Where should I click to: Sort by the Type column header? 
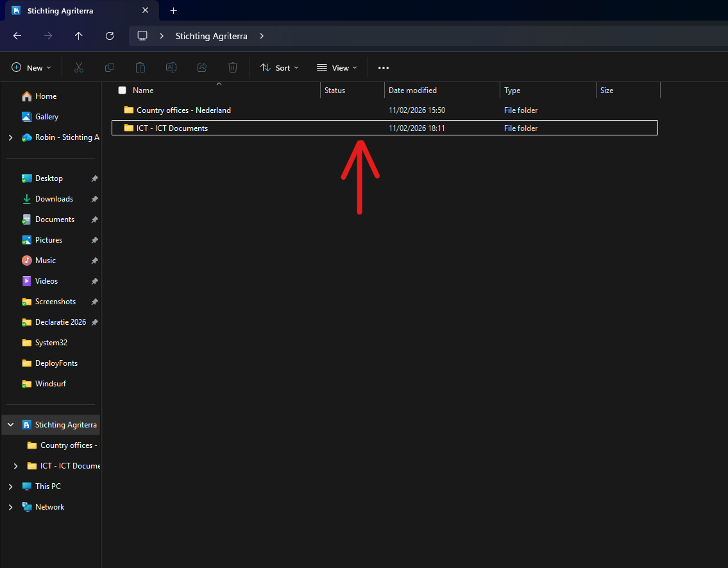click(512, 90)
